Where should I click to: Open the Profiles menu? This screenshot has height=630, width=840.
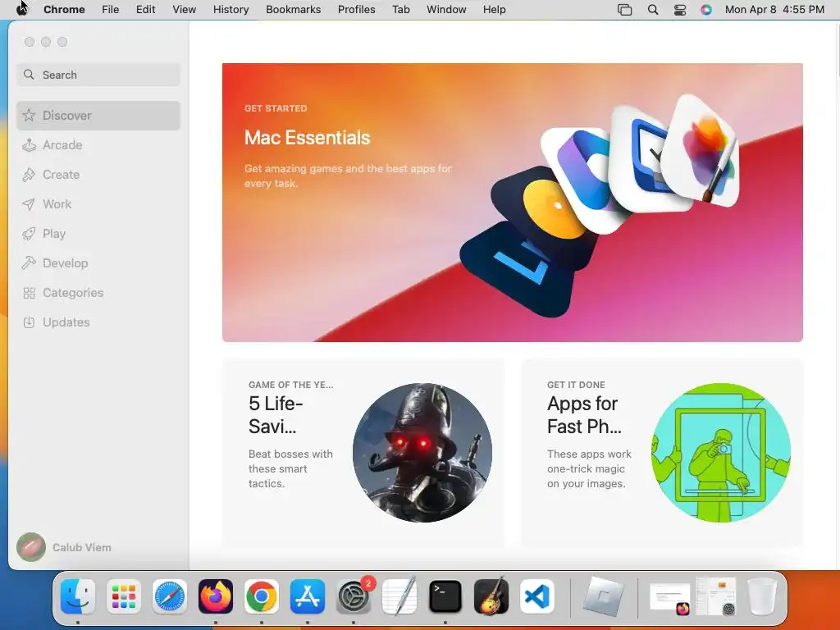(x=356, y=10)
